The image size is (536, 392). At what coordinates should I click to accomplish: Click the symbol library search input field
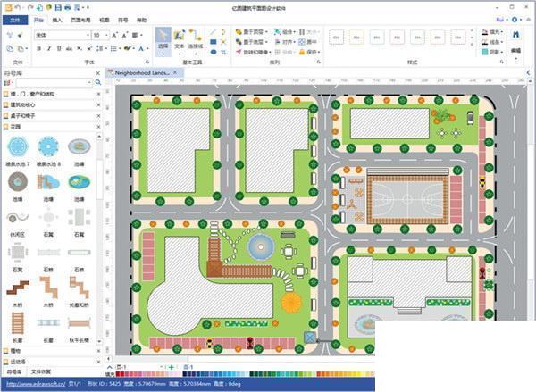click(54, 82)
